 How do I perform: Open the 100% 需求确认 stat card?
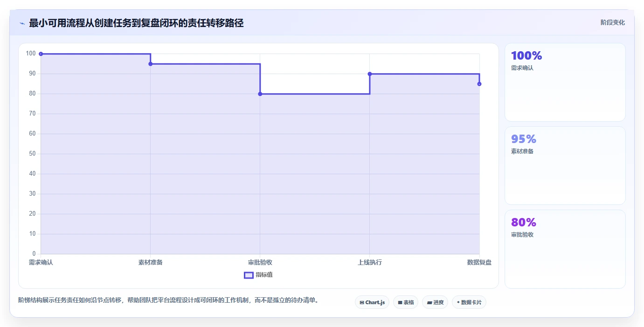point(565,82)
